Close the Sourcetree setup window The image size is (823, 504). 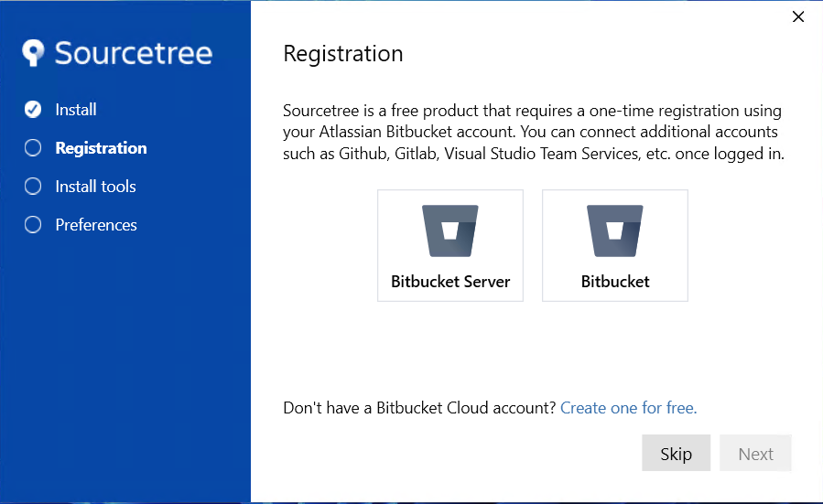pyautogui.click(x=797, y=16)
